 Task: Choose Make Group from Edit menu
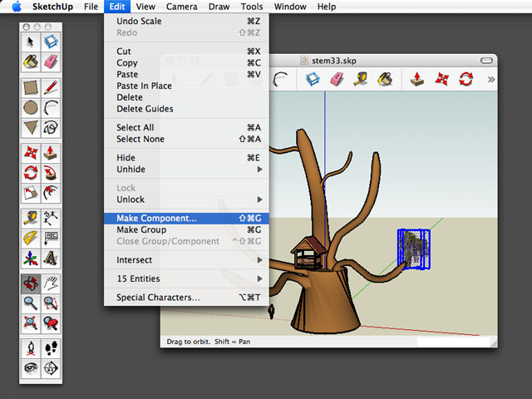(186, 229)
